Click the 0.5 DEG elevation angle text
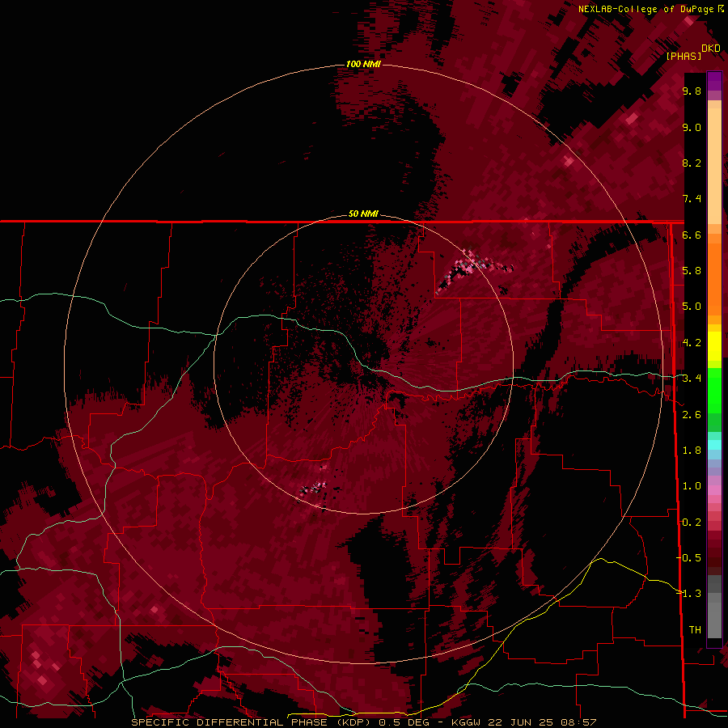Screen dimensions: 728x728 tap(405, 722)
